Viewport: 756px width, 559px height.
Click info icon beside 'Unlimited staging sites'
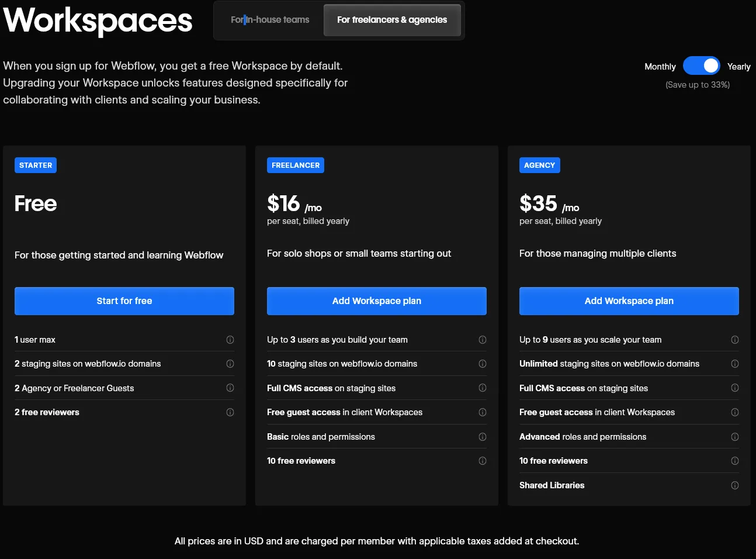(x=735, y=364)
